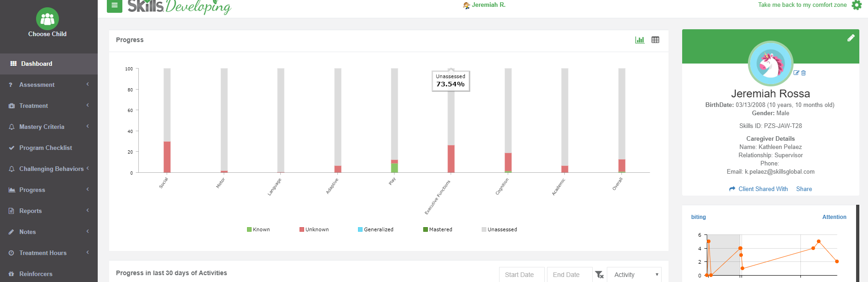Open the settings gear icon
The width and height of the screenshot is (868, 282).
pos(857,5)
